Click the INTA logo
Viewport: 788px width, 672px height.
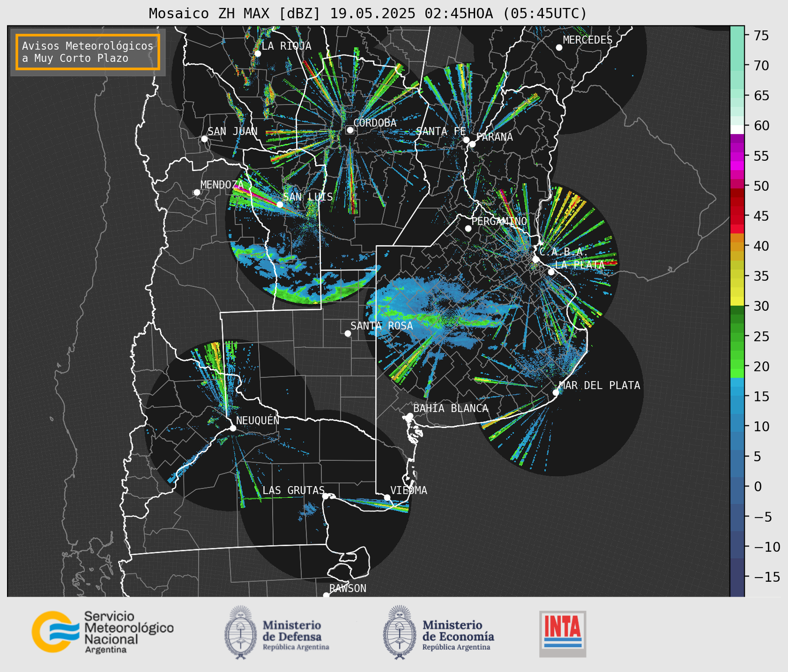(x=562, y=634)
